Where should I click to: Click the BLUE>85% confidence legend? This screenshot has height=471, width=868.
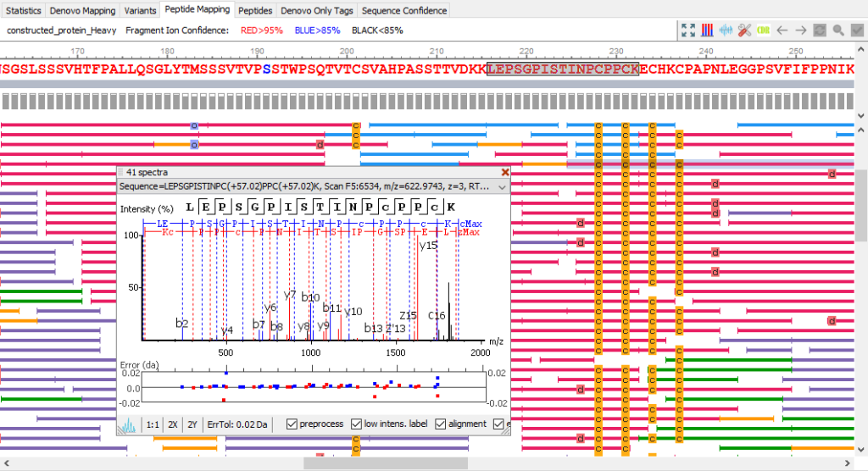click(317, 30)
